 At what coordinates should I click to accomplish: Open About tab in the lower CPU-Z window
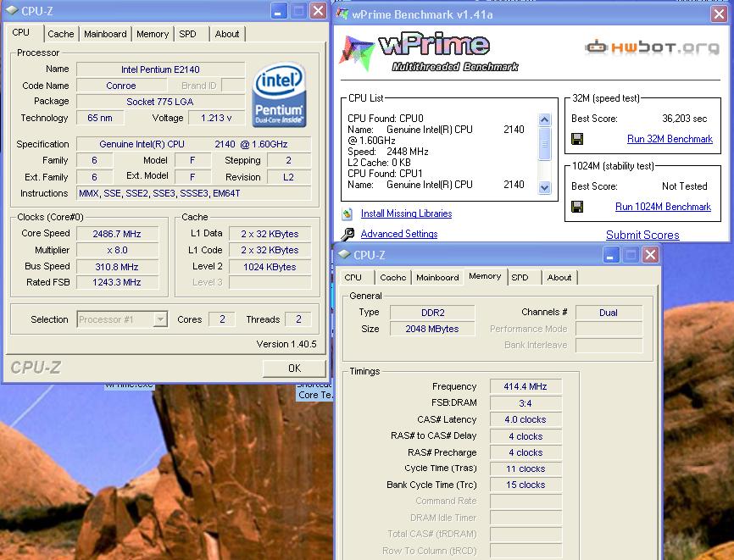[559, 277]
